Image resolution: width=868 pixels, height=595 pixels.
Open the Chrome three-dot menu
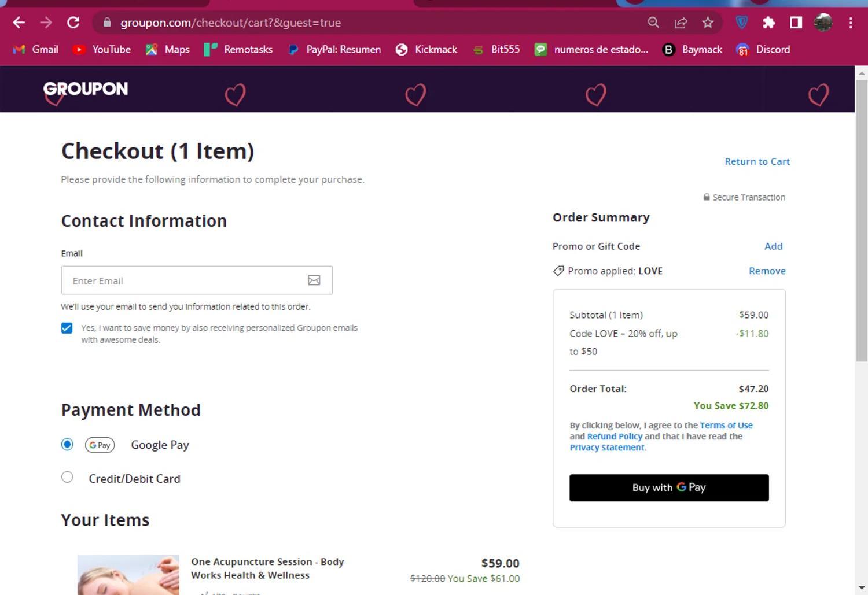pos(850,23)
